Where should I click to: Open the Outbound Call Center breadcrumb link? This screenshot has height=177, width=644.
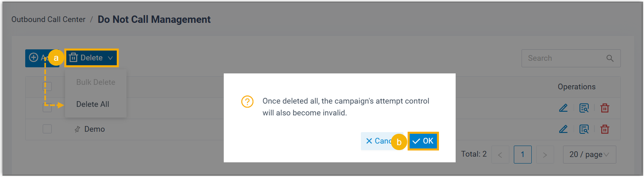tap(48, 20)
